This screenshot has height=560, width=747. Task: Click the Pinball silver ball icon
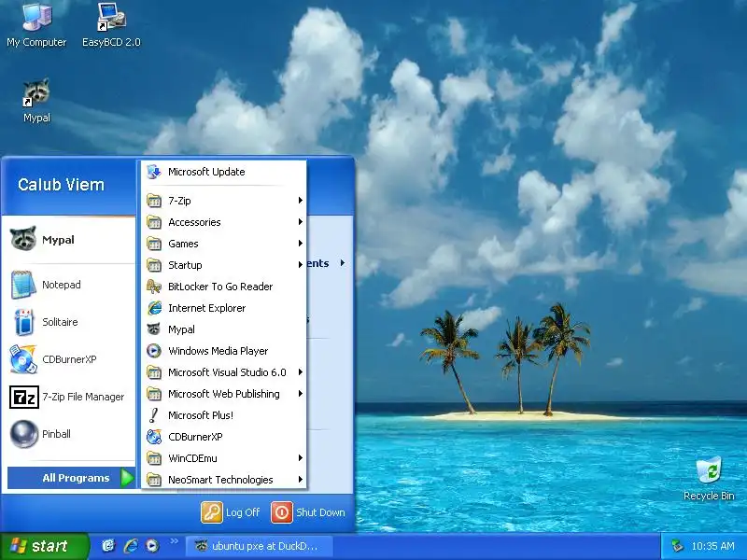tap(24, 434)
